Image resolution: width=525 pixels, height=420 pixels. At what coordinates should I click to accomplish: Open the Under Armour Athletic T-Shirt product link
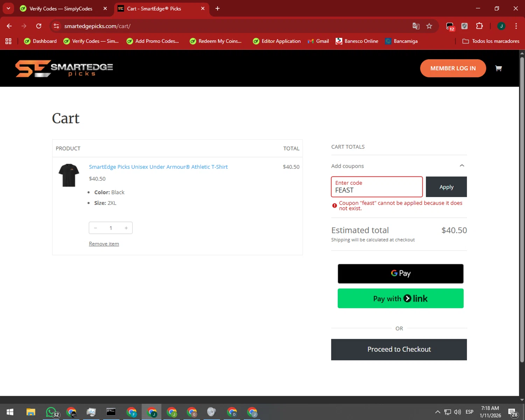click(x=158, y=167)
